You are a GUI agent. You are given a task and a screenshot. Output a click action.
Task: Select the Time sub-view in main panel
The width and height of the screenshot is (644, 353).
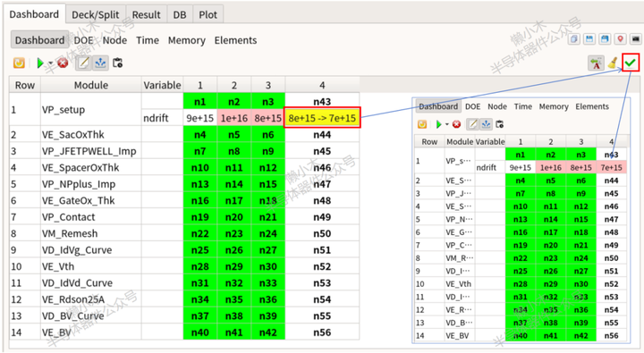click(x=148, y=40)
